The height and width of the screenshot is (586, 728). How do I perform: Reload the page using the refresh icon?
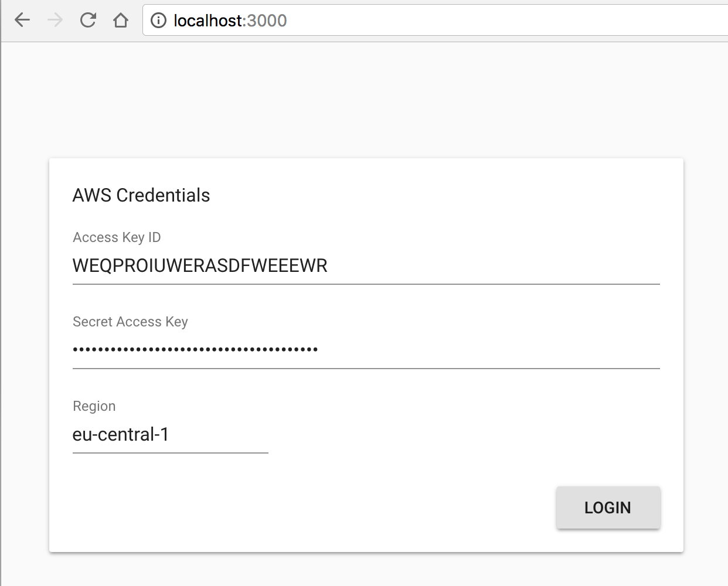coord(88,19)
